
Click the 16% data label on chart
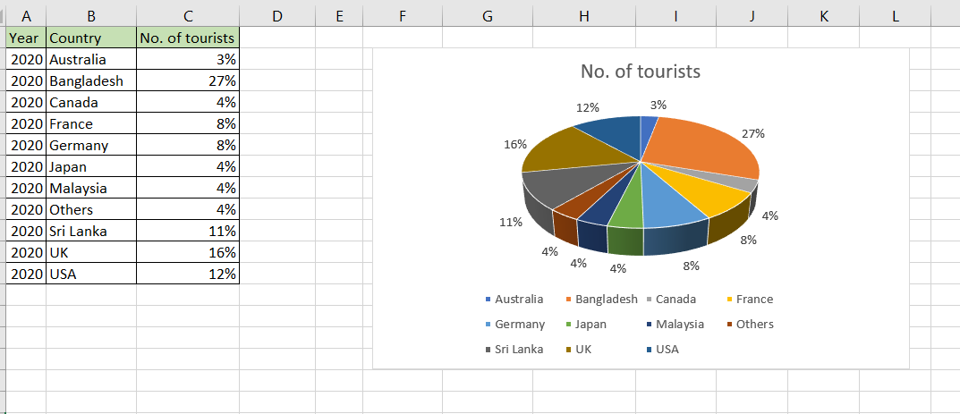516,145
